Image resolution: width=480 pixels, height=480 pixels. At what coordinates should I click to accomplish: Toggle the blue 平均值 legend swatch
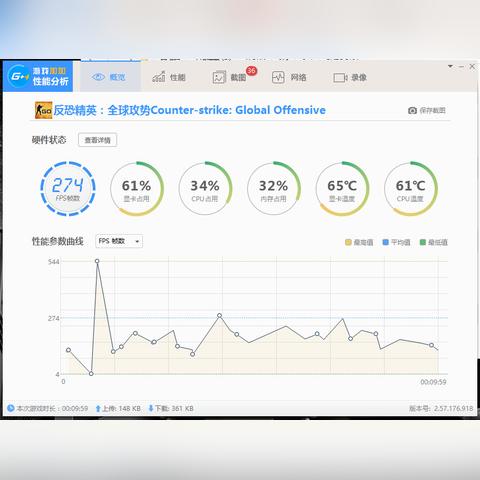(386, 242)
